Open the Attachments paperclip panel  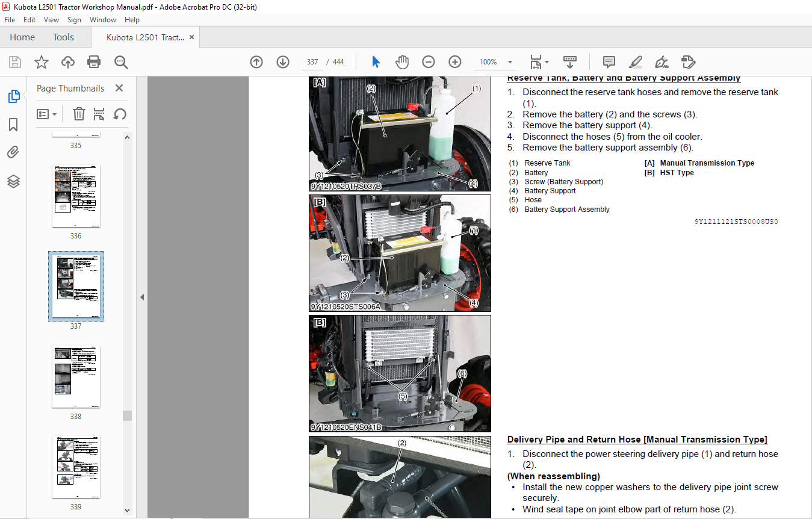point(13,152)
